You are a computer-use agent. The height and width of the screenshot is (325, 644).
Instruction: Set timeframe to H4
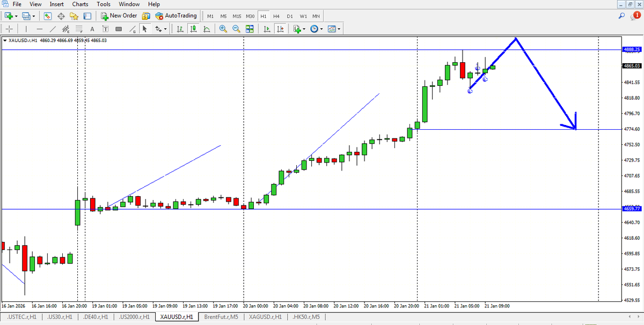[x=277, y=16]
